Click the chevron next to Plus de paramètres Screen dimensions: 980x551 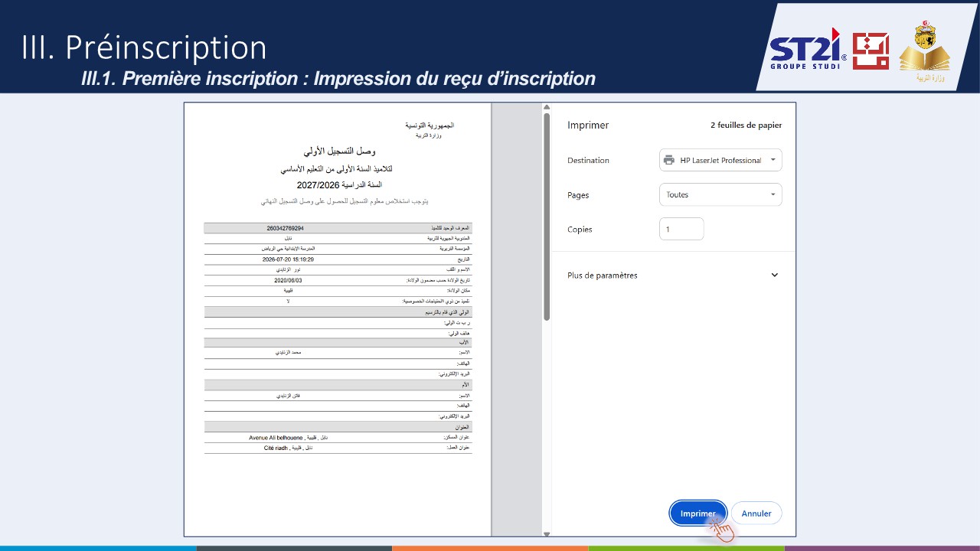coord(774,275)
